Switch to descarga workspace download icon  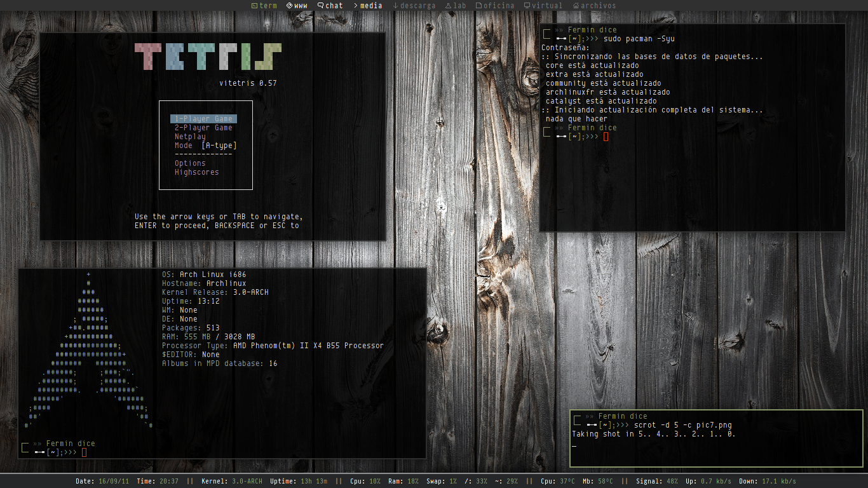(x=395, y=6)
